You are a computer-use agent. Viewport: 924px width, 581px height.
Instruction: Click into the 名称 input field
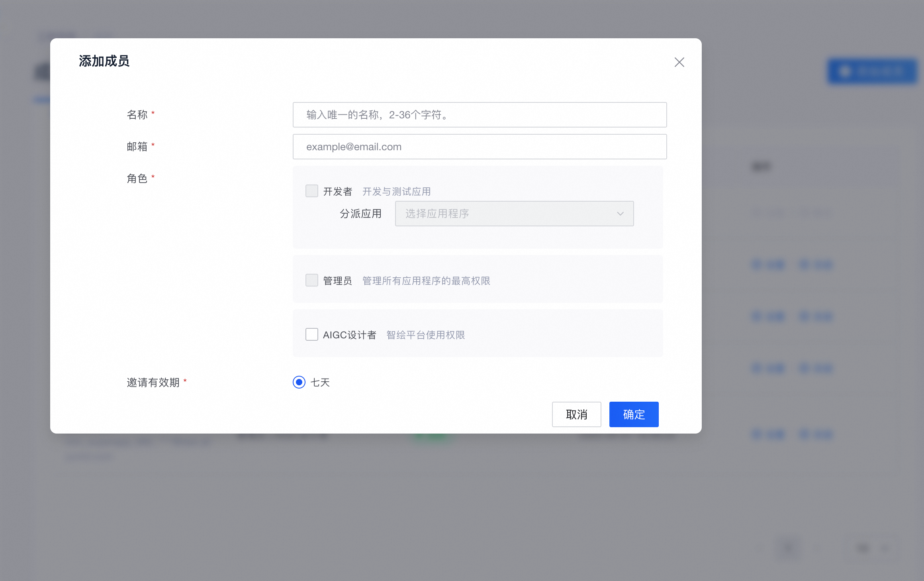(480, 115)
